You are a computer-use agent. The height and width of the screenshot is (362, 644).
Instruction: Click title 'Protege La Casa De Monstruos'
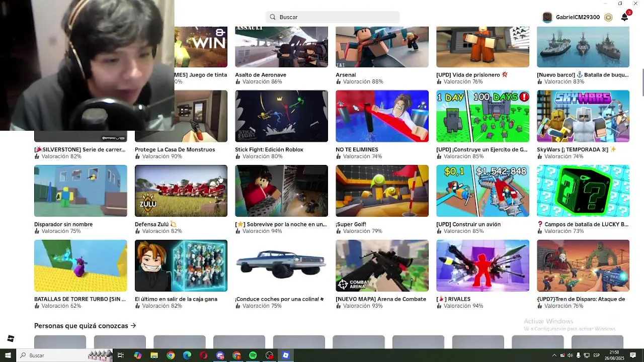tap(175, 149)
